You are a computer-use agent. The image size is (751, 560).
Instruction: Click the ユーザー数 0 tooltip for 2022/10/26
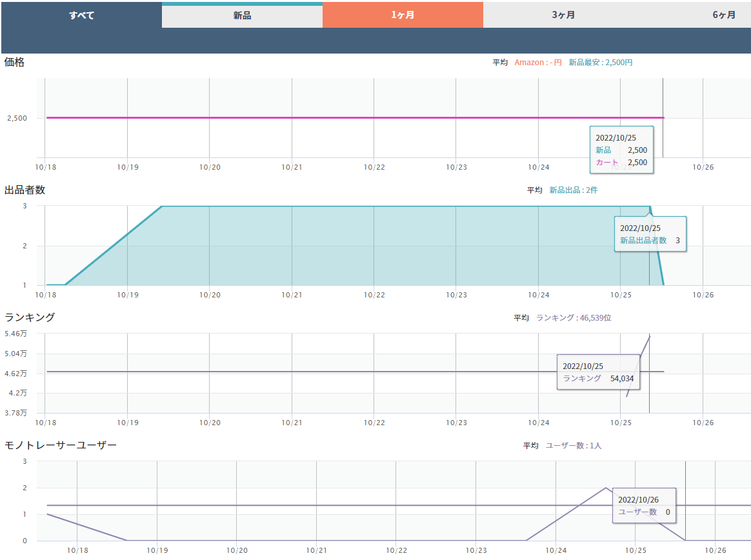(644, 506)
